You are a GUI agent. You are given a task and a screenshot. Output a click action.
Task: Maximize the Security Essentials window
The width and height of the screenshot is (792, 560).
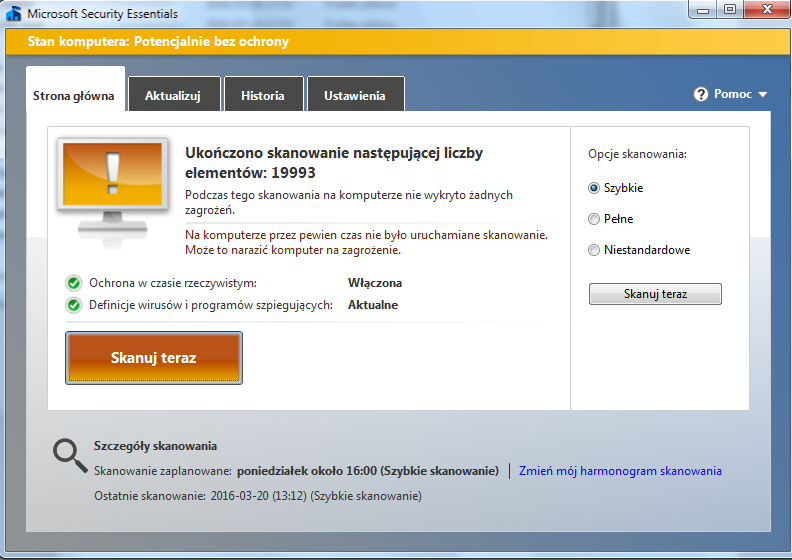point(729,10)
